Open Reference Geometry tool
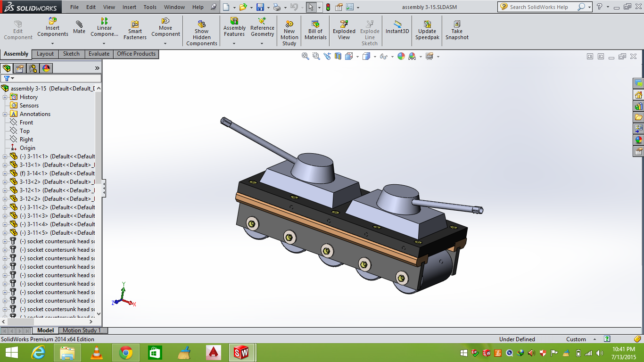This screenshot has width=644, height=362. (x=262, y=27)
